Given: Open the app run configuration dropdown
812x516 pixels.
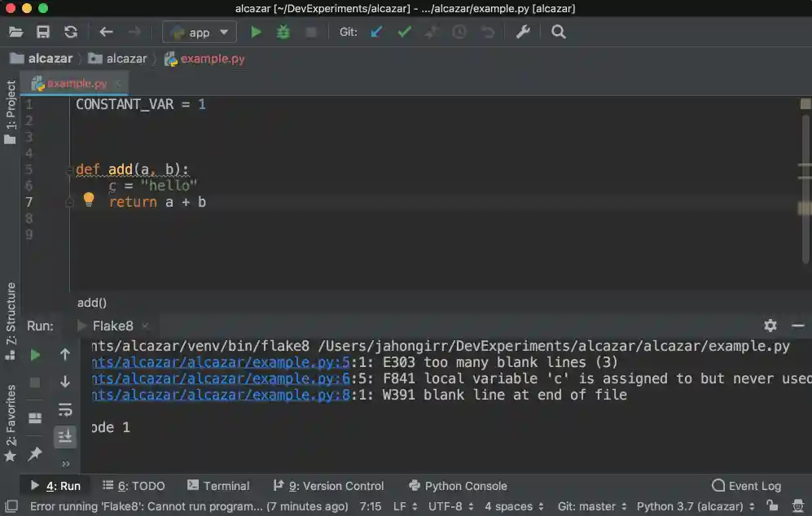Looking at the screenshot, I should point(199,32).
